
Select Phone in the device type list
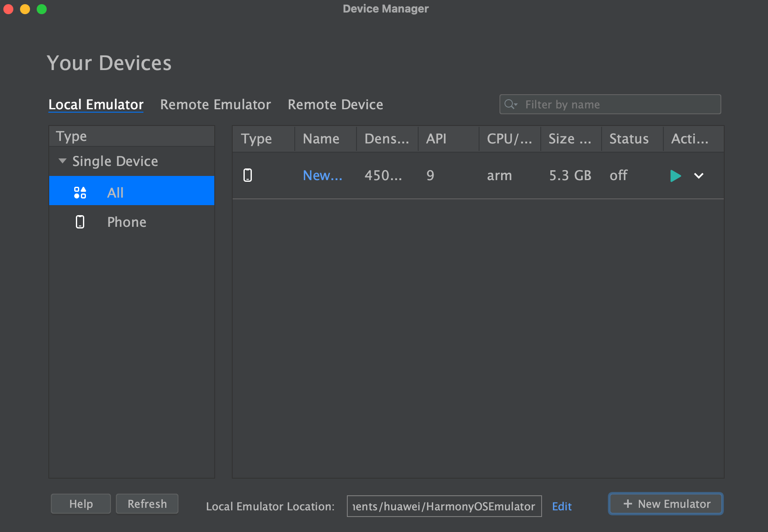point(127,222)
